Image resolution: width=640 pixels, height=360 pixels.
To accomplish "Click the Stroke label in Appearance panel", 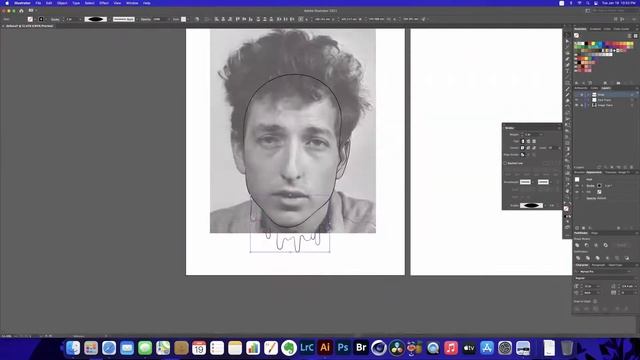I will pyautogui.click(x=590, y=186).
